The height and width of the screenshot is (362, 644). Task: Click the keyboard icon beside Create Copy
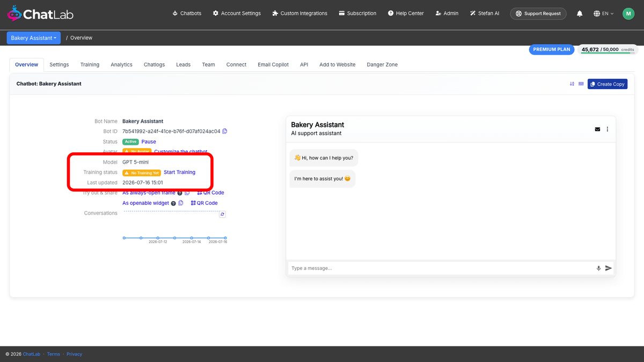[581, 84]
